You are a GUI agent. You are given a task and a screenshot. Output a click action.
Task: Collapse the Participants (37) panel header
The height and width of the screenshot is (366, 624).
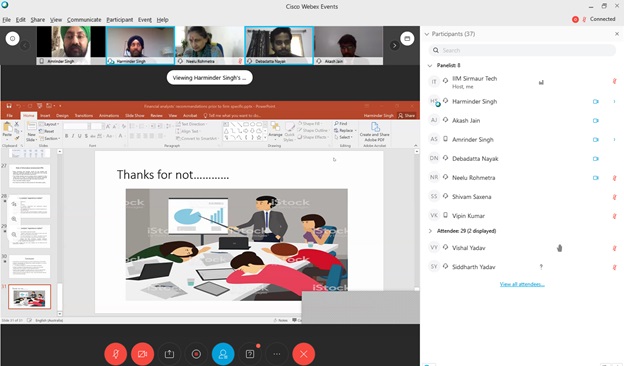(427, 34)
